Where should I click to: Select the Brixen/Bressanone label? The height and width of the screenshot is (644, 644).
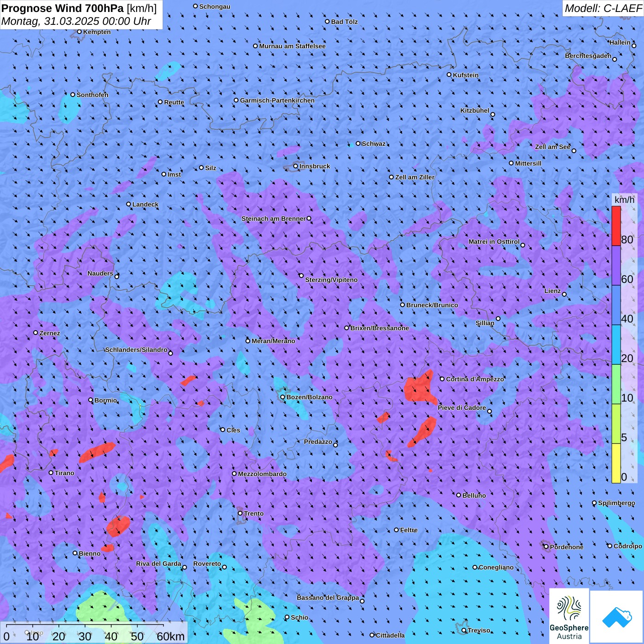379,328
